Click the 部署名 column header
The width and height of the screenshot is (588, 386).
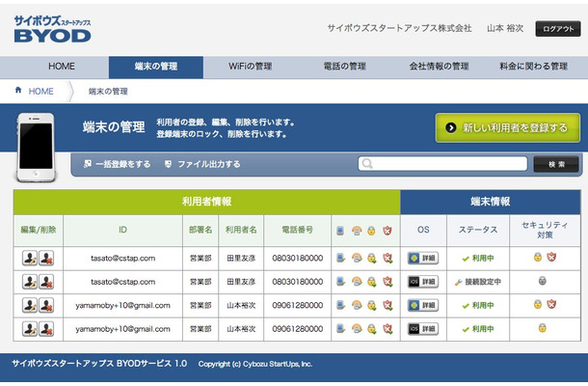[x=200, y=230]
